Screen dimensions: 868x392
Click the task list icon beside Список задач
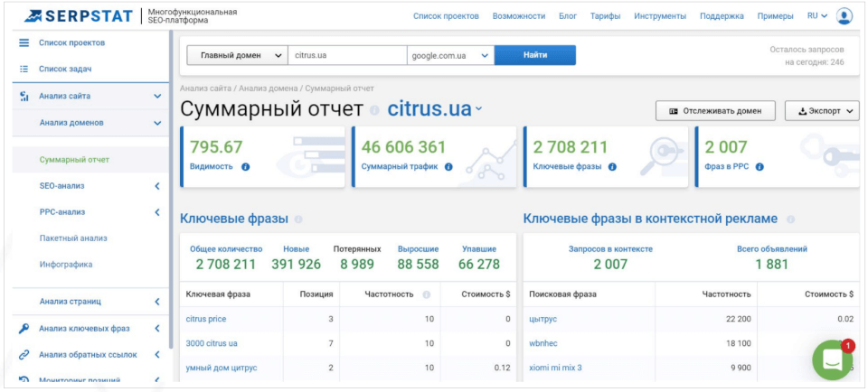(x=24, y=70)
